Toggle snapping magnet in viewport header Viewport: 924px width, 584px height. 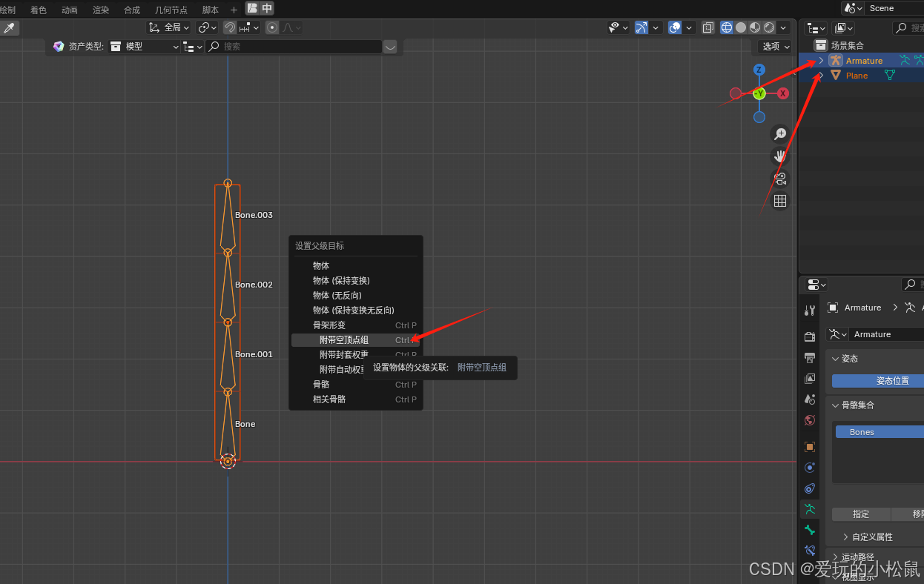[231, 27]
